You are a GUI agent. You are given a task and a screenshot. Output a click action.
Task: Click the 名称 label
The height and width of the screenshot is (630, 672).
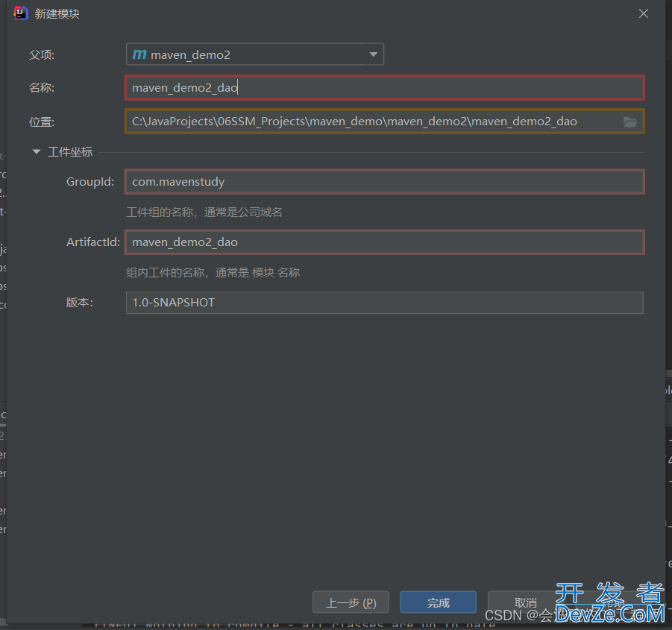coord(42,88)
